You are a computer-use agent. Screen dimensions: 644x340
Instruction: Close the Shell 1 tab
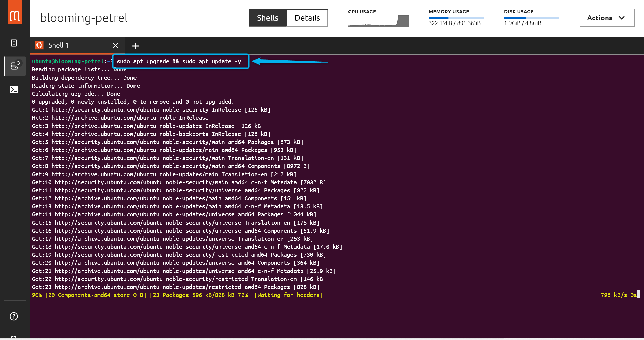pos(115,45)
